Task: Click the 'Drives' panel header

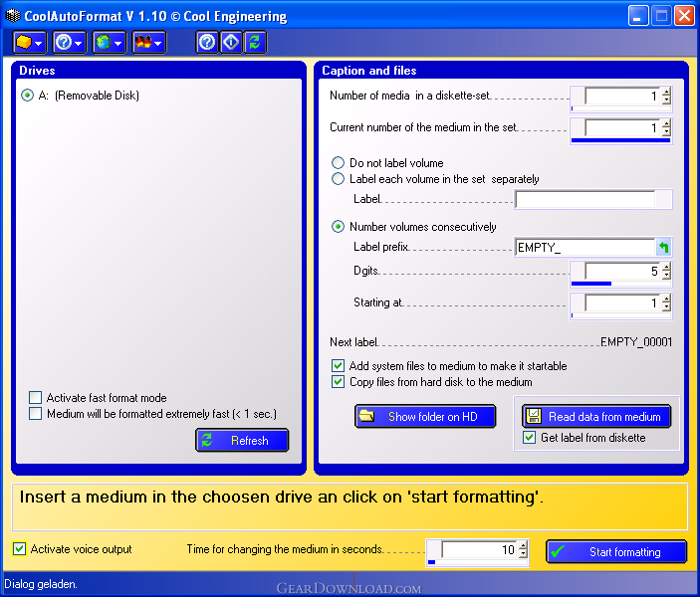Action: pos(37,71)
